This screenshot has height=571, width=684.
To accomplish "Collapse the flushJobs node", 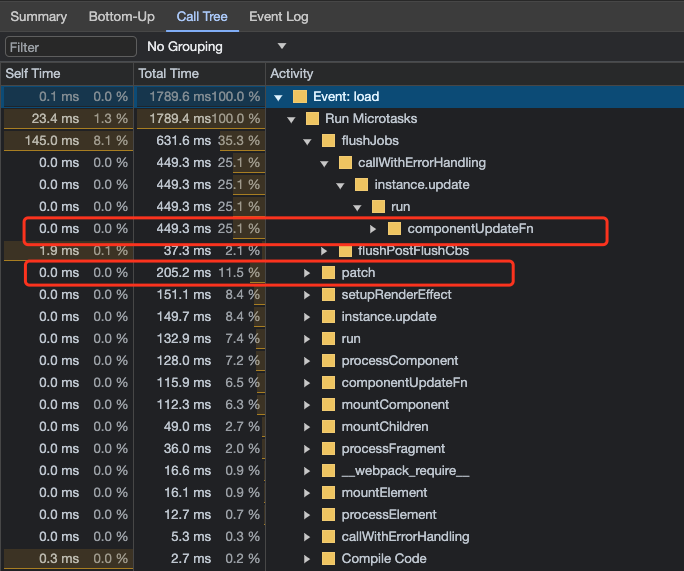I will (x=308, y=141).
